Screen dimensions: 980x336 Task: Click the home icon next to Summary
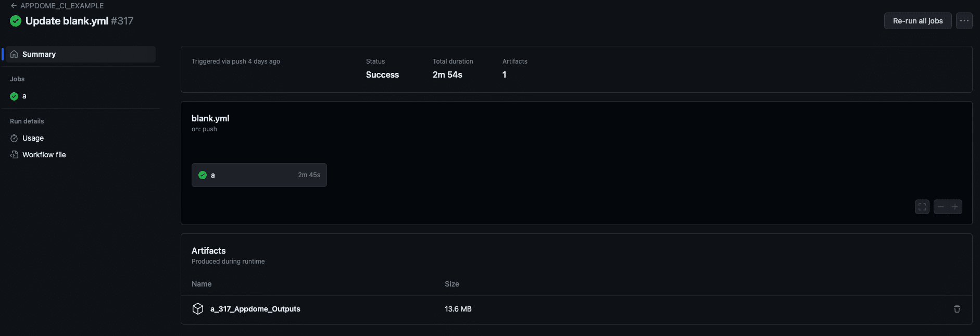(14, 54)
